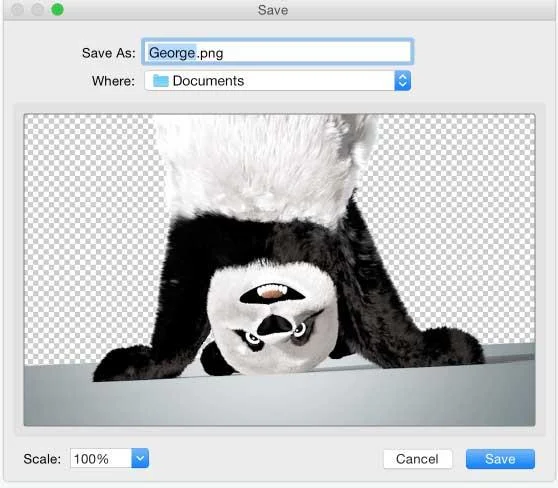Click the Save As filename field

point(278,52)
